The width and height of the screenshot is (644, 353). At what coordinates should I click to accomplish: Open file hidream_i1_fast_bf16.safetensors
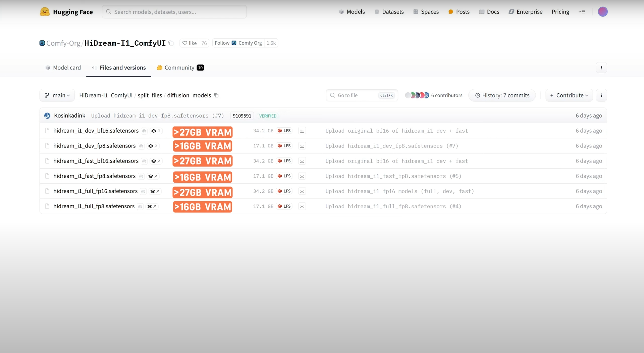[96, 161]
